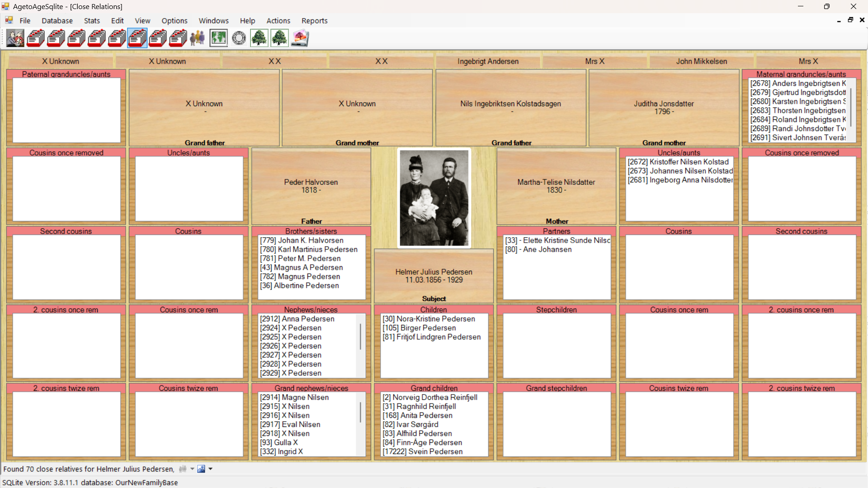Open the Database menu
Screen dimensions: 868x488
click(57, 21)
